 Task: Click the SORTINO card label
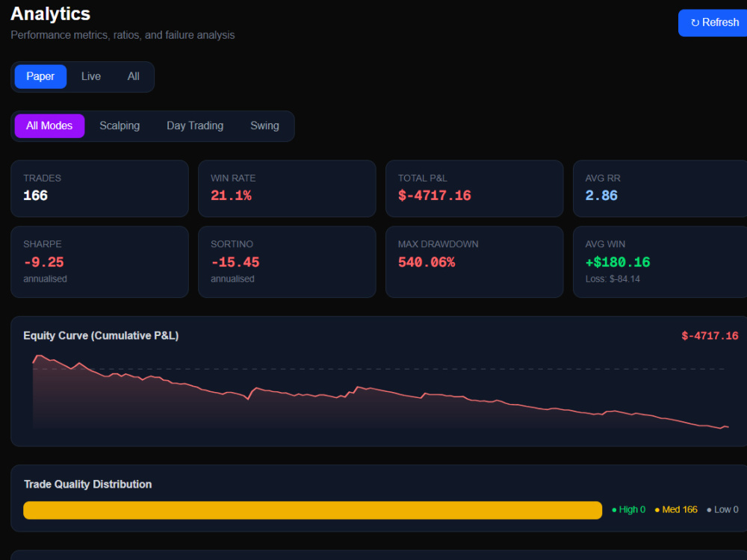[x=232, y=244]
